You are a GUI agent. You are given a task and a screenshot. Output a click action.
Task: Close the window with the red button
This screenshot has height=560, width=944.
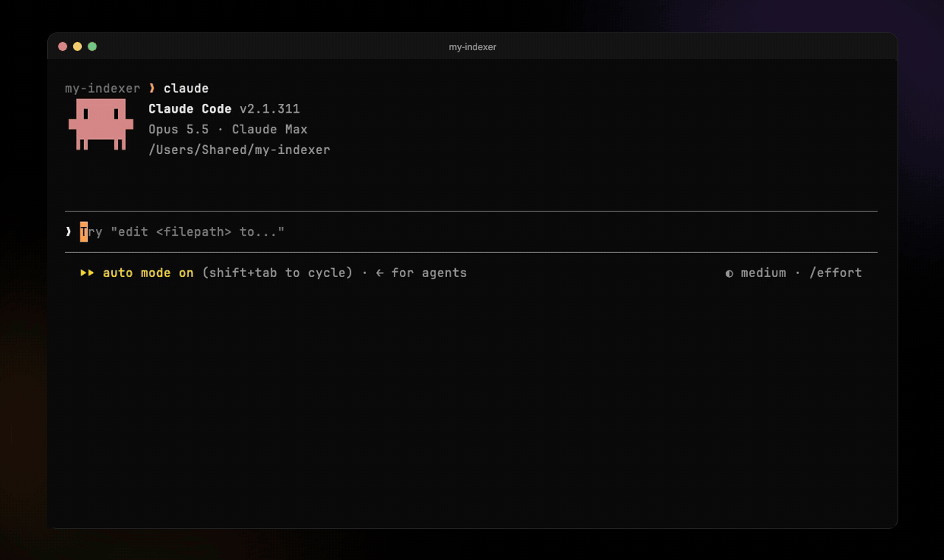point(63,46)
